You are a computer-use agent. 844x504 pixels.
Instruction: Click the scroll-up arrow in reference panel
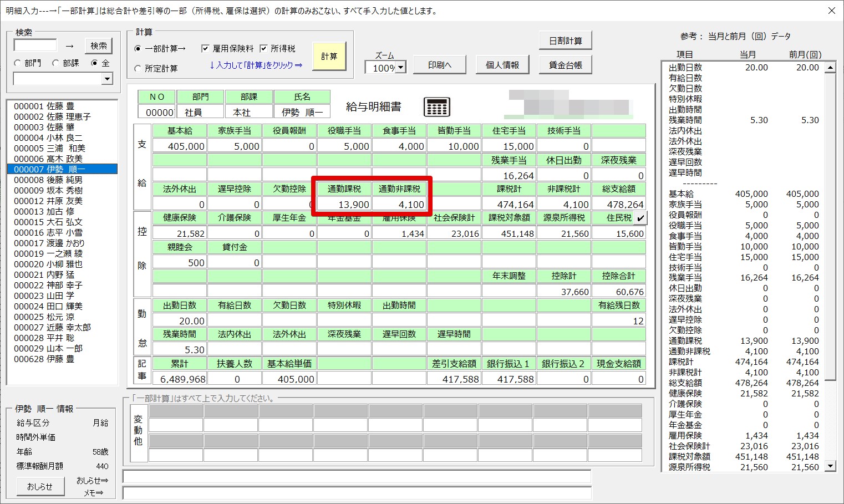[x=830, y=68]
